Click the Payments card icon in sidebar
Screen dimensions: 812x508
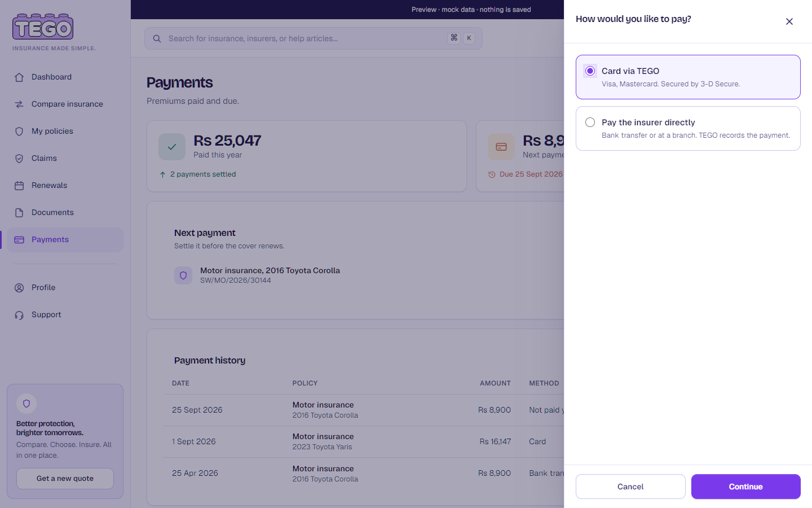coord(19,240)
